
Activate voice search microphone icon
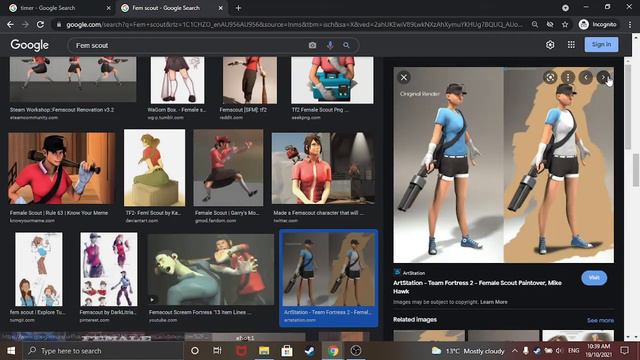click(330, 45)
